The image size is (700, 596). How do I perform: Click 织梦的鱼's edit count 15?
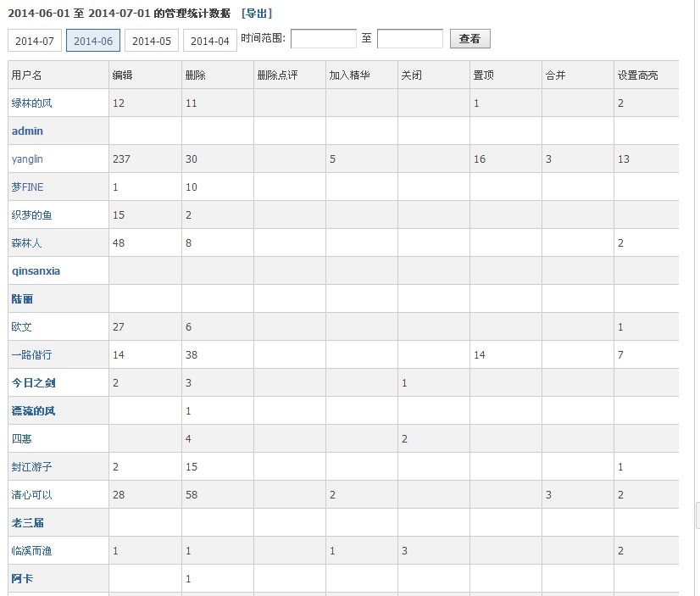click(x=119, y=215)
